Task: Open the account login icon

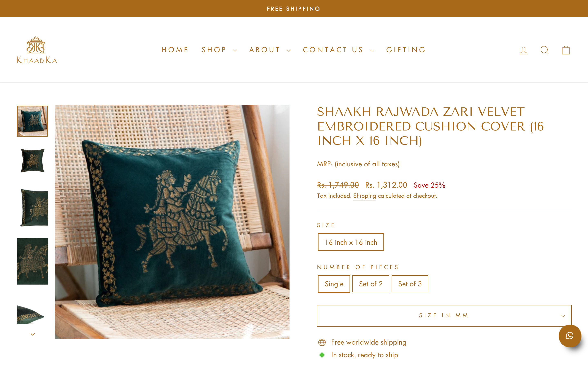Action: tap(523, 50)
